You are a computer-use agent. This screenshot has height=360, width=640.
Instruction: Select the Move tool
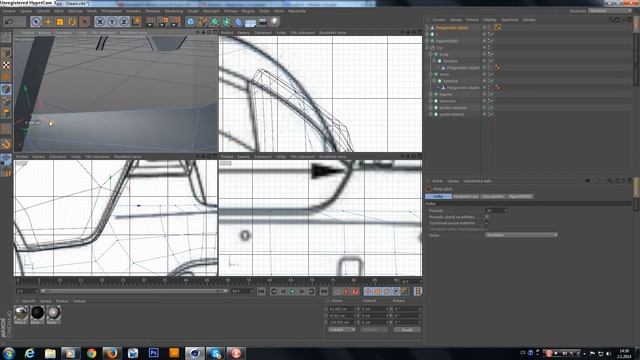pos(48,22)
